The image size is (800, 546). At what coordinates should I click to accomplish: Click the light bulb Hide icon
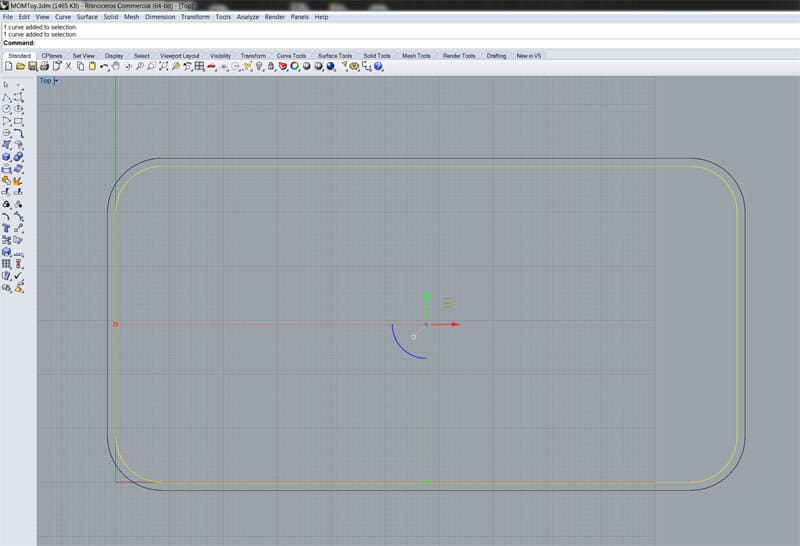pos(259,66)
